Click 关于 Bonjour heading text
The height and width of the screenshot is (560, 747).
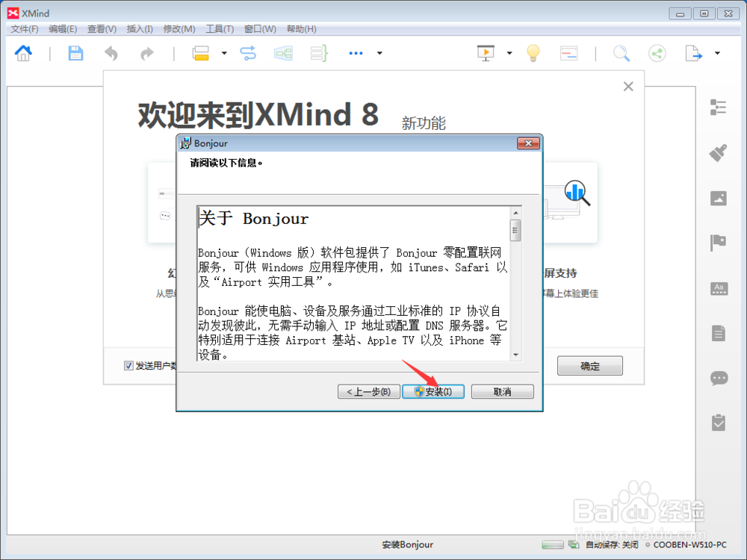click(x=253, y=219)
